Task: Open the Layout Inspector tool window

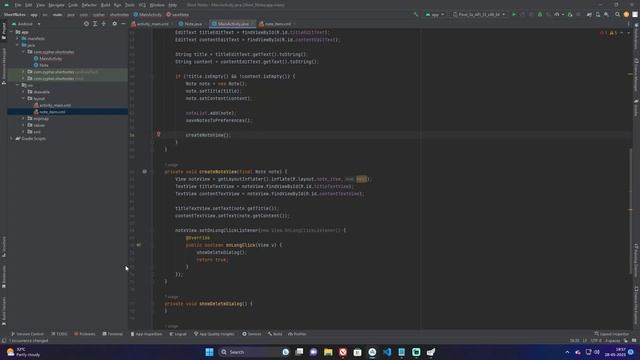Action: (x=611, y=334)
